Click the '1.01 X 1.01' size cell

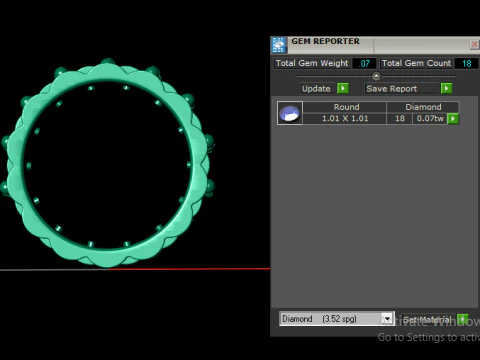tap(345, 119)
